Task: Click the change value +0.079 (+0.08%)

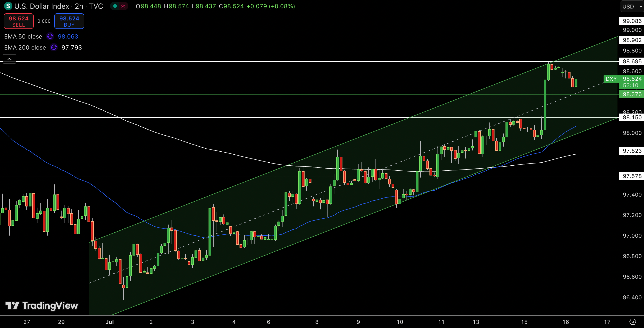Action: click(271, 6)
